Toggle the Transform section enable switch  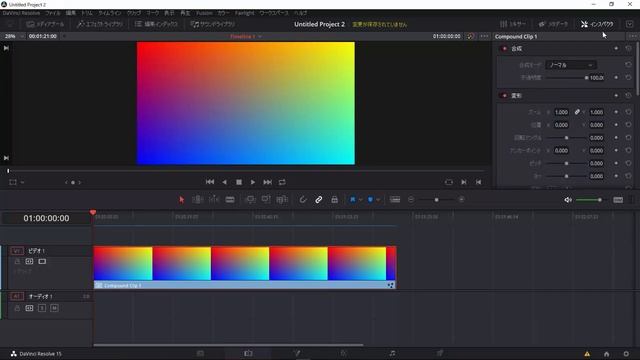point(504,96)
